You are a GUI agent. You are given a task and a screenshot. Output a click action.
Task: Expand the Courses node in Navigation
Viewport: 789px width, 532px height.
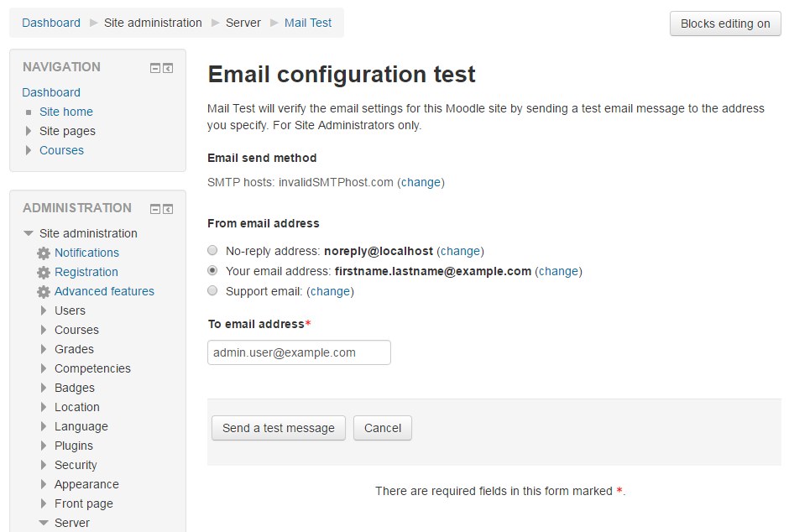(29, 150)
